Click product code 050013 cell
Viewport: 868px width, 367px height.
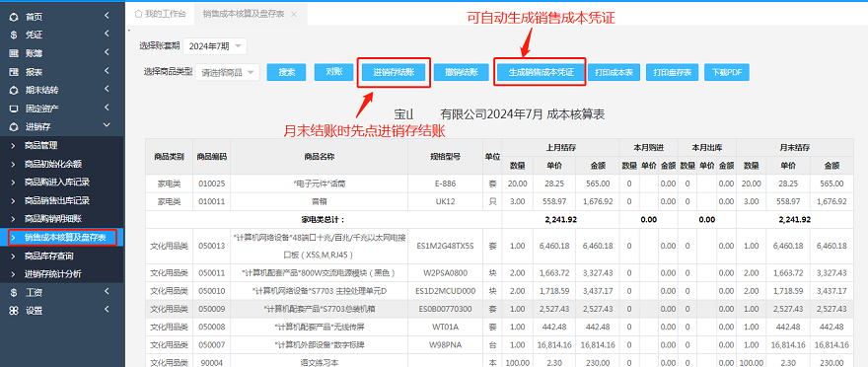click(211, 246)
